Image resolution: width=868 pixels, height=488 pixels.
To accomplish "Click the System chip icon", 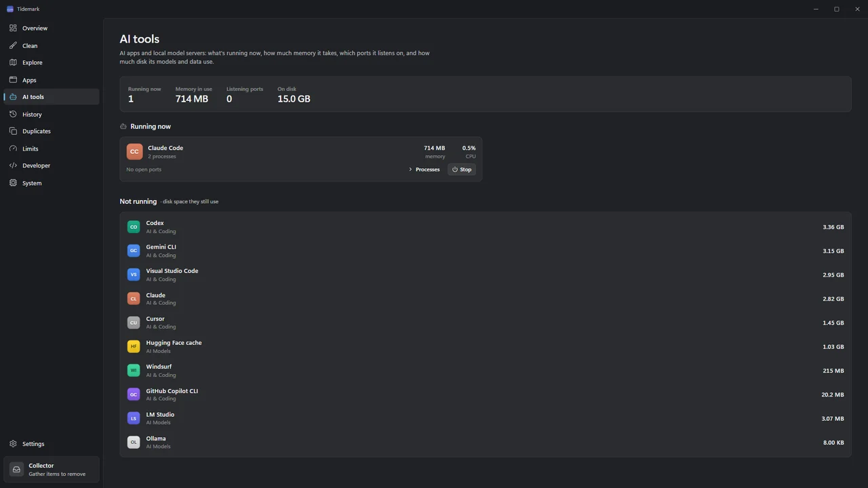I will [13, 183].
